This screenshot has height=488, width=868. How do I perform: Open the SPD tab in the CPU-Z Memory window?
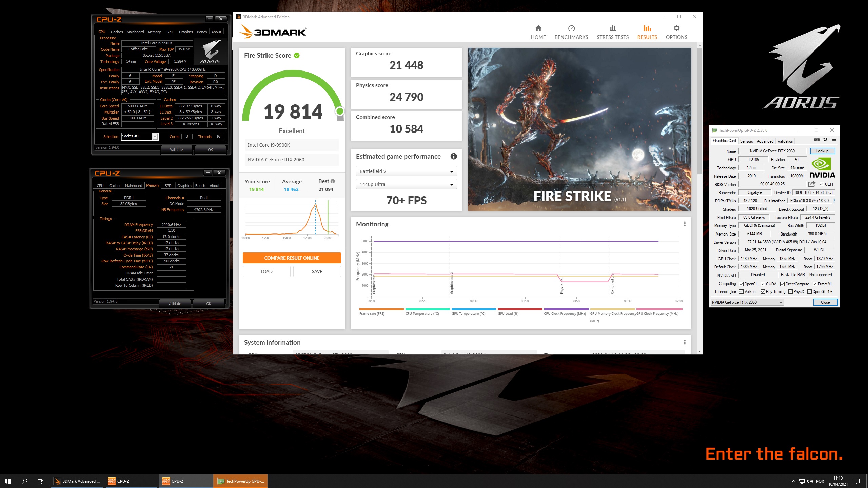click(x=168, y=186)
